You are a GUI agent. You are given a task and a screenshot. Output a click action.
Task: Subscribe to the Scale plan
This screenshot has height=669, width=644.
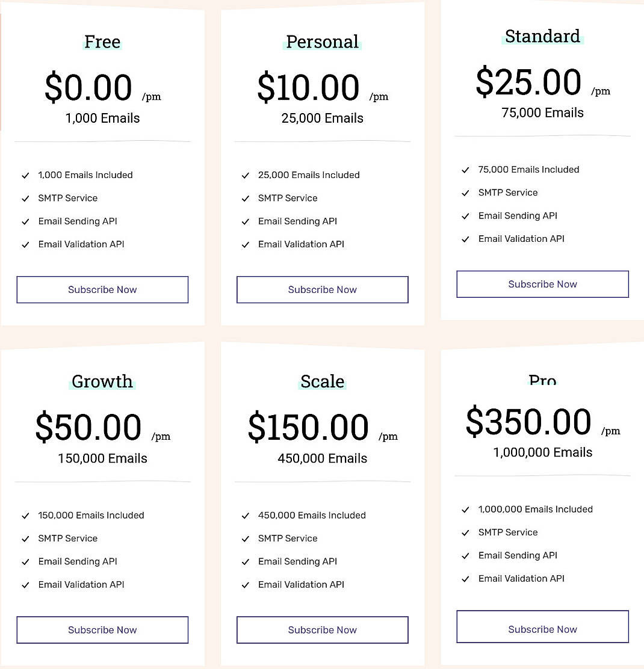point(322,630)
